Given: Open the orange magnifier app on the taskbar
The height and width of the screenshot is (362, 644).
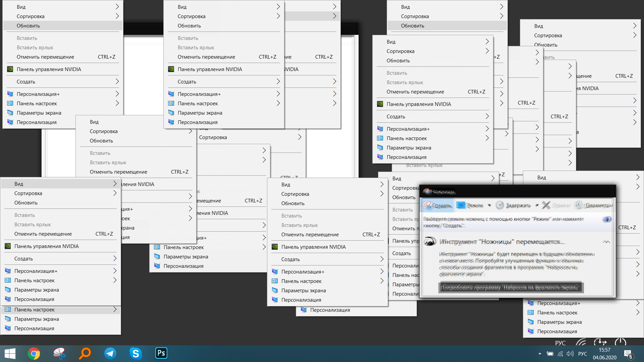Looking at the screenshot, I should point(85,354).
